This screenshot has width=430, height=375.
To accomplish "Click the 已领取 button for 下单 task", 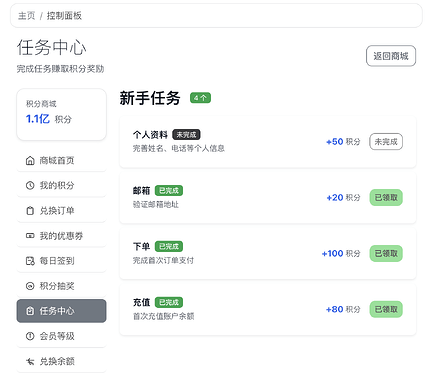I will click(386, 254).
